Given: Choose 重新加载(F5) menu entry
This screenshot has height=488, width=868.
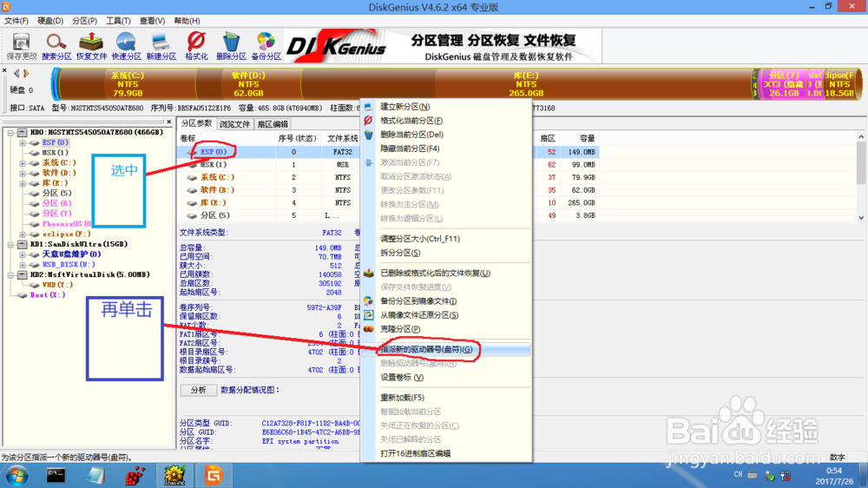Looking at the screenshot, I should pyautogui.click(x=446, y=398).
